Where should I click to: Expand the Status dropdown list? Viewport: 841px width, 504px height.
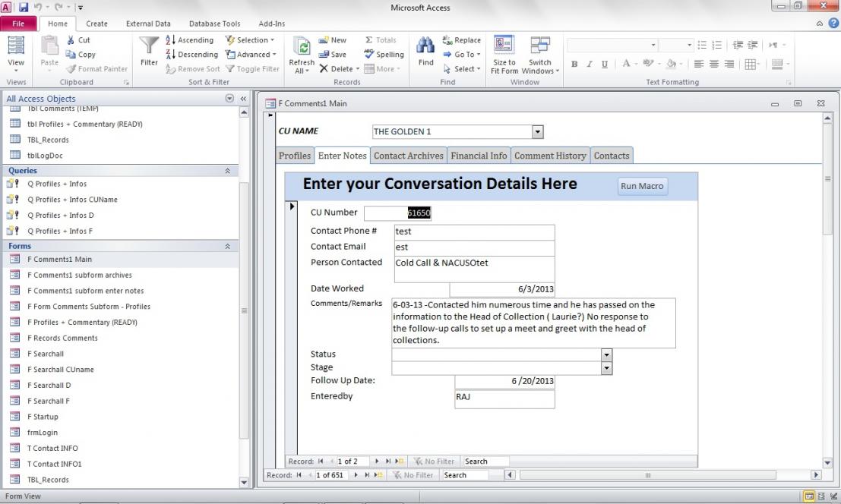point(606,354)
